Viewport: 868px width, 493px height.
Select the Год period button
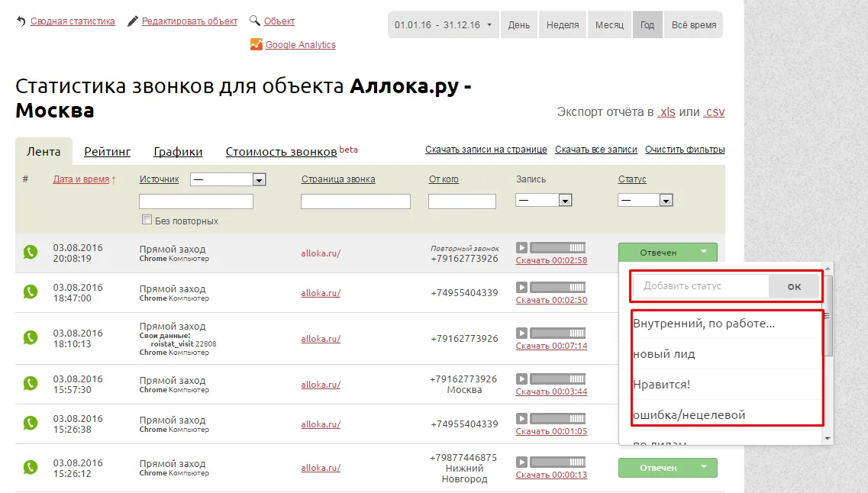647,25
